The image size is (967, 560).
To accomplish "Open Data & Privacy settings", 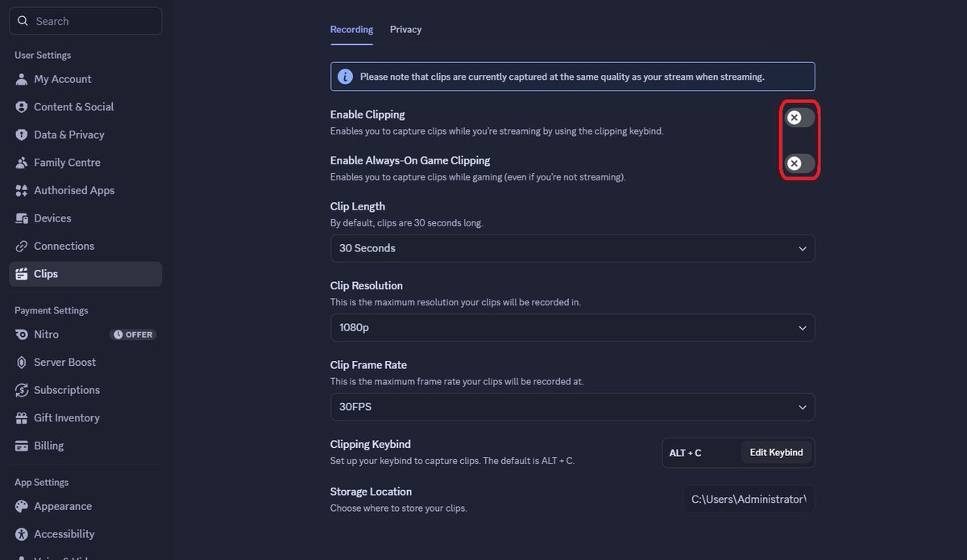I will click(85, 135).
